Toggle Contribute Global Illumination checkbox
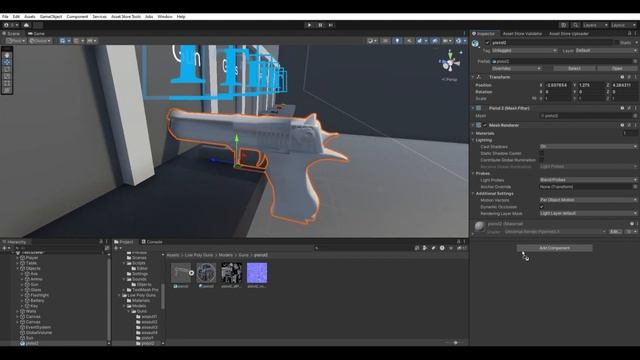This screenshot has width=640, height=360. point(542,160)
